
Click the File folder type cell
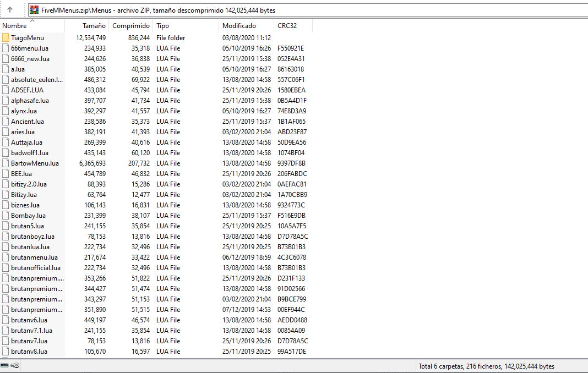pyautogui.click(x=171, y=38)
